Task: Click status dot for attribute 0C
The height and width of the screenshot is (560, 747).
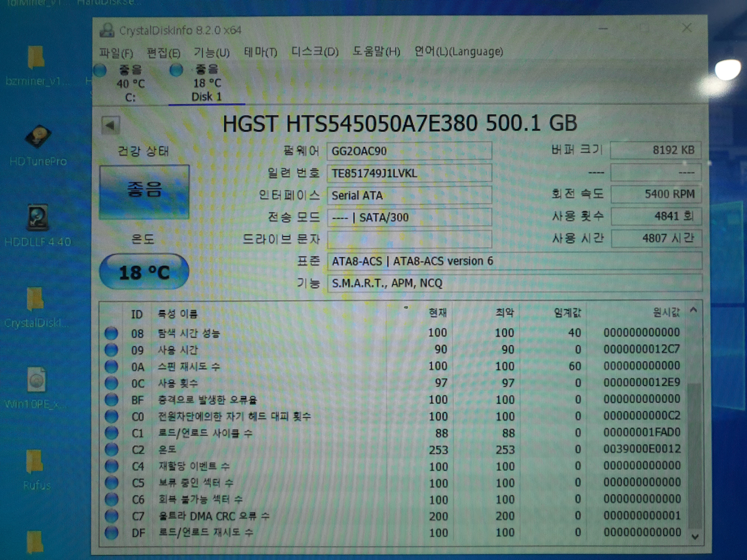Action: click(x=112, y=383)
